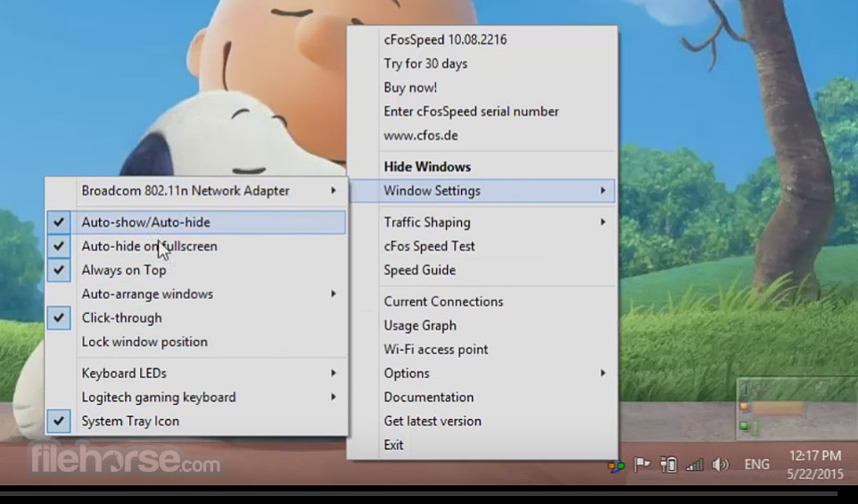The width and height of the screenshot is (858, 504).
Task: Click the ENG input language indicator
Action: (756, 465)
